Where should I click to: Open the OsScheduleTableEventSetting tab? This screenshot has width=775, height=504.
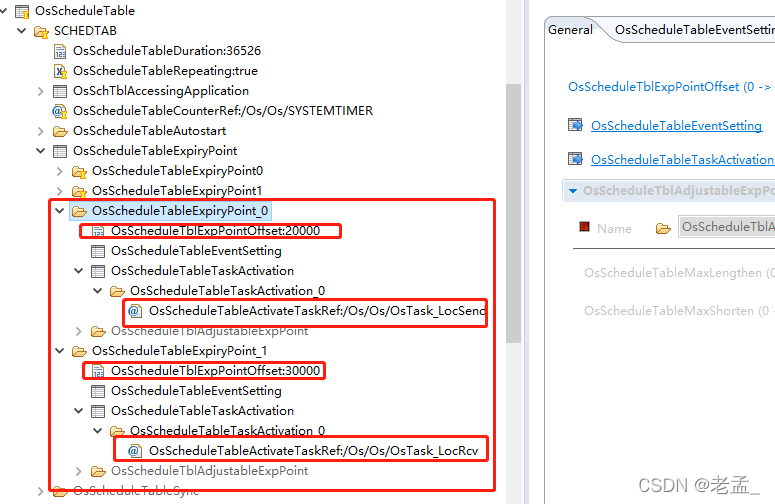click(694, 30)
